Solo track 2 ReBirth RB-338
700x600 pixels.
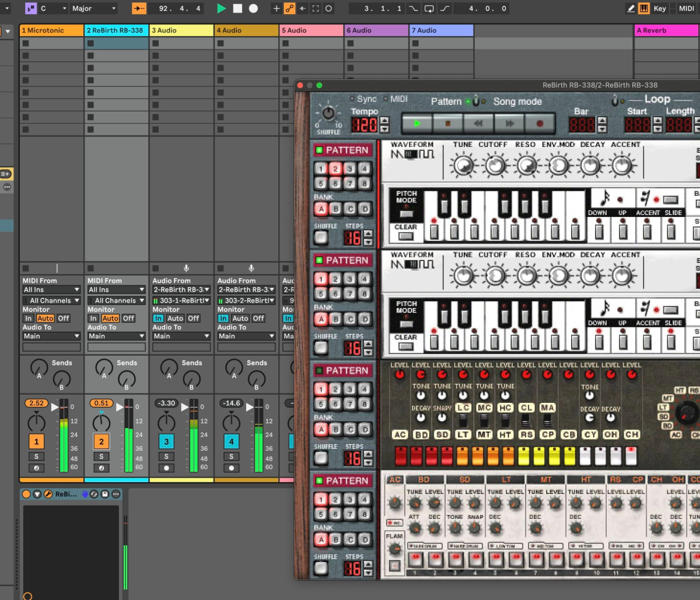(x=101, y=457)
